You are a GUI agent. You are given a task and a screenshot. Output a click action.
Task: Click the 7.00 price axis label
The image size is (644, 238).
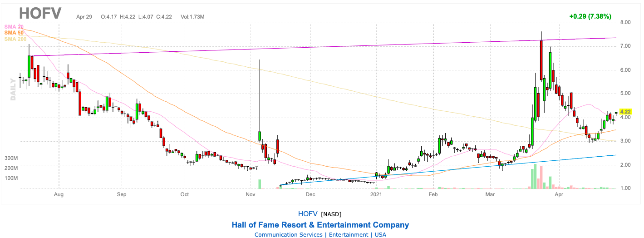(625, 46)
